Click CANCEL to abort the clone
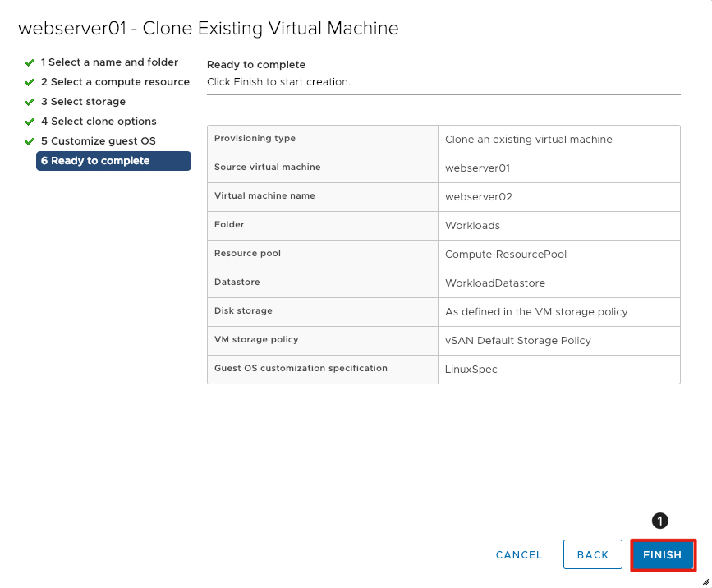Screen dimensions: 712x588 518,554
